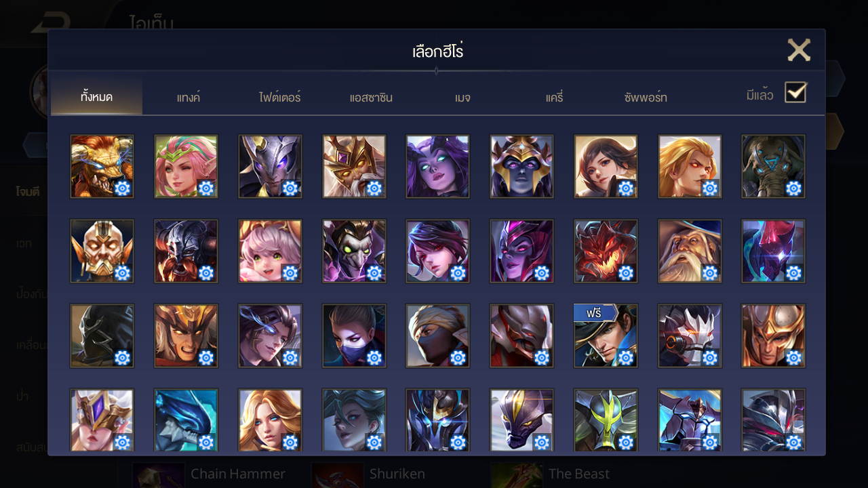Choose the pink-haired girl with green eyes
This screenshot has height=488, width=868.
click(270, 251)
